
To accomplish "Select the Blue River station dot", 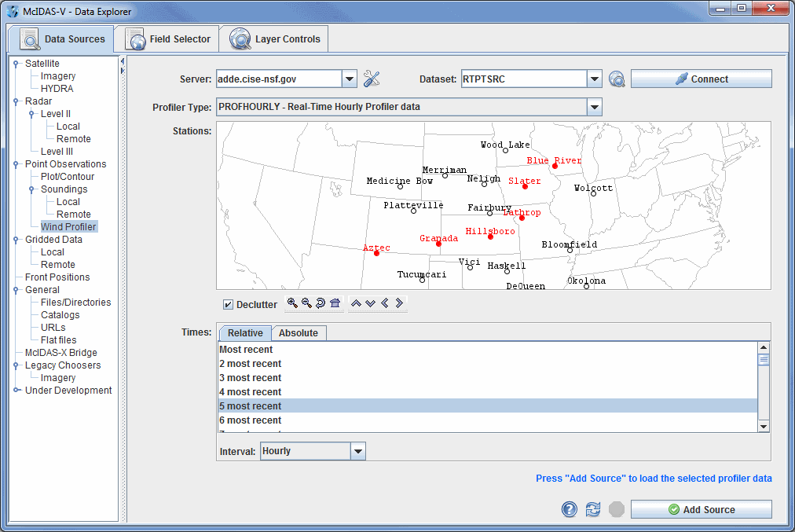I will 555,166.
